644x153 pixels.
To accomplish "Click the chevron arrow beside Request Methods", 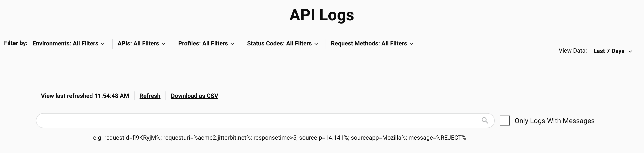I will click(x=411, y=44).
